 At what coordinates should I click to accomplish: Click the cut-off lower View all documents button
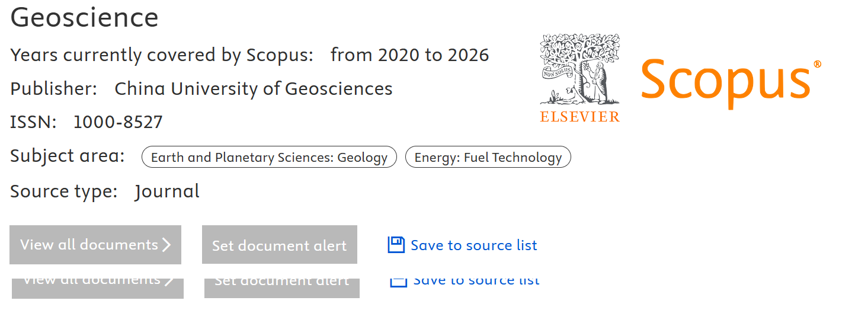[98, 287]
